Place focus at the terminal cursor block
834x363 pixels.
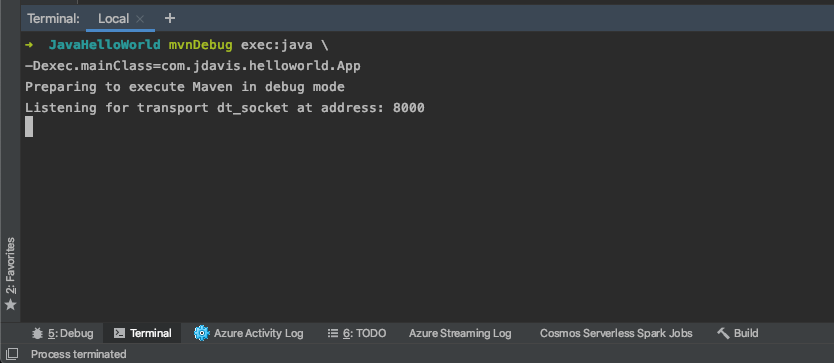pos(29,127)
